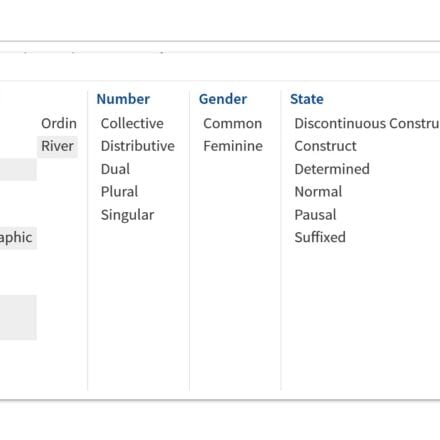Viewport: 440px width, 440px height.
Task: Choose the Dual number option
Action: pos(115,169)
